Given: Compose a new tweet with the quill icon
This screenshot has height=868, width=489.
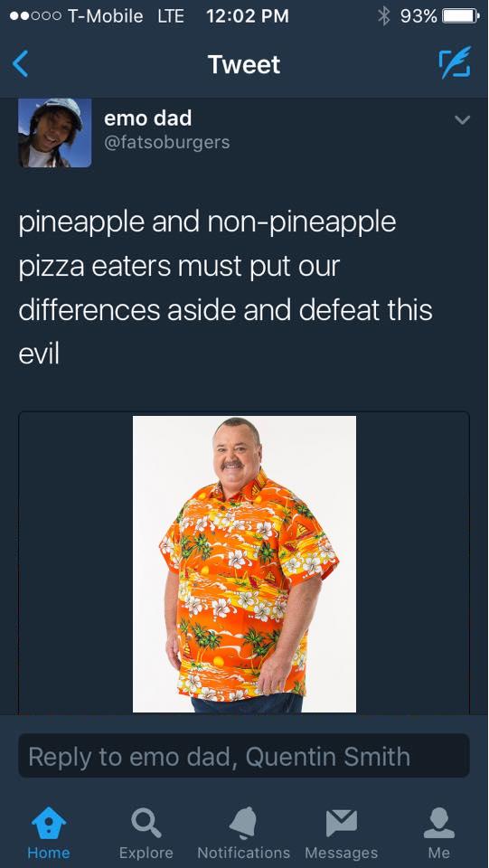Looking at the screenshot, I should [455, 62].
